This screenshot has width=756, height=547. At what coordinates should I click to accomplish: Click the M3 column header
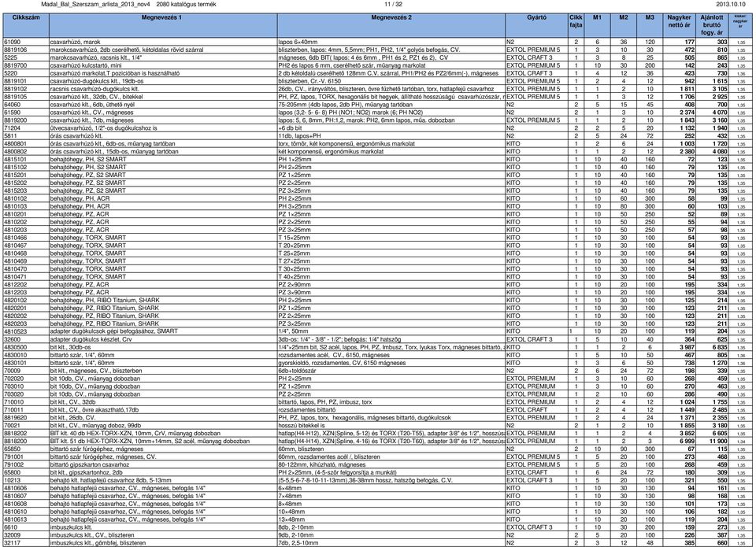tap(650, 25)
